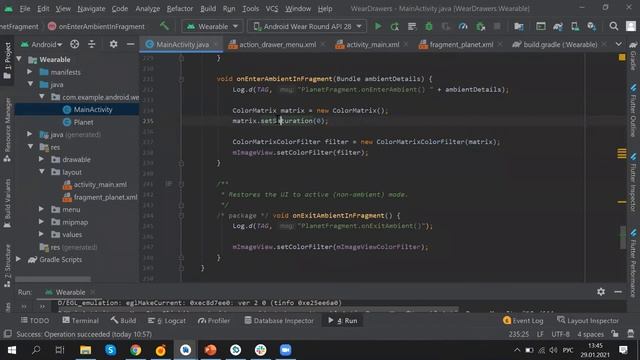Hide the Run panel with minus icon
Image resolution: width=640 pixels, height=360 pixels.
tap(618, 292)
